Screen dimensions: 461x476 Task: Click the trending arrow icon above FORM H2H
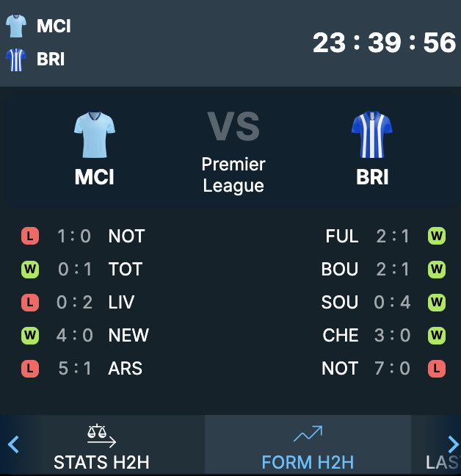(x=308, y=434)
